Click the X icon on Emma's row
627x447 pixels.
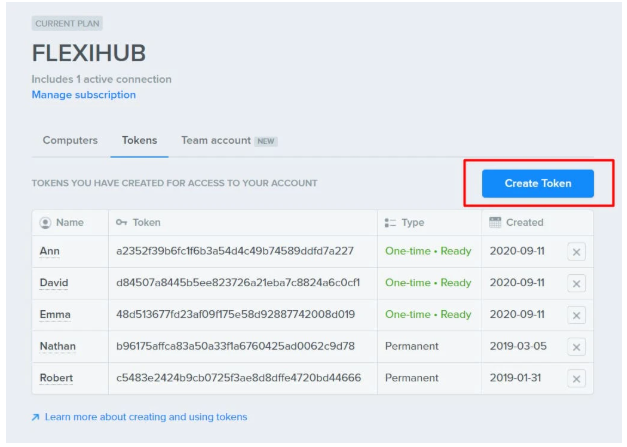pos(576,315)
